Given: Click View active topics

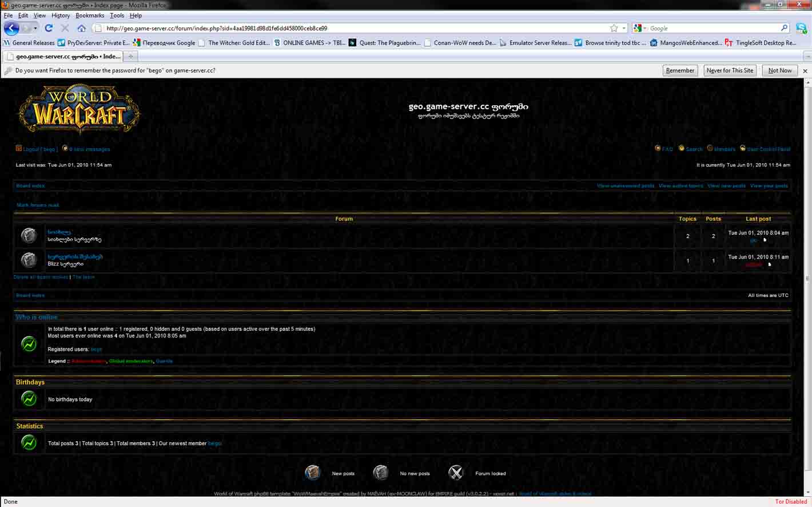Looking at the screenshot, I should (x=681, y=186).
